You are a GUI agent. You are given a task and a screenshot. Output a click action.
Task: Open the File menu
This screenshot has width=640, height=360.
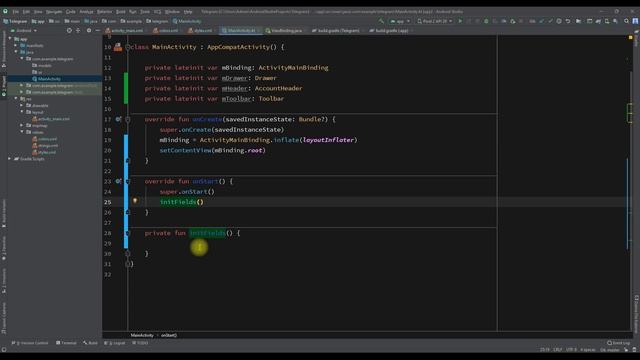click(x=16, y=12)
